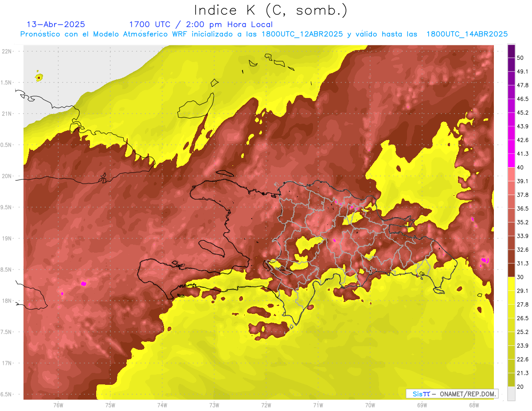The height and width of the screenshot is (411, 532).
Task: Click the colorbar value "23.9"
Action: point(523,345)
